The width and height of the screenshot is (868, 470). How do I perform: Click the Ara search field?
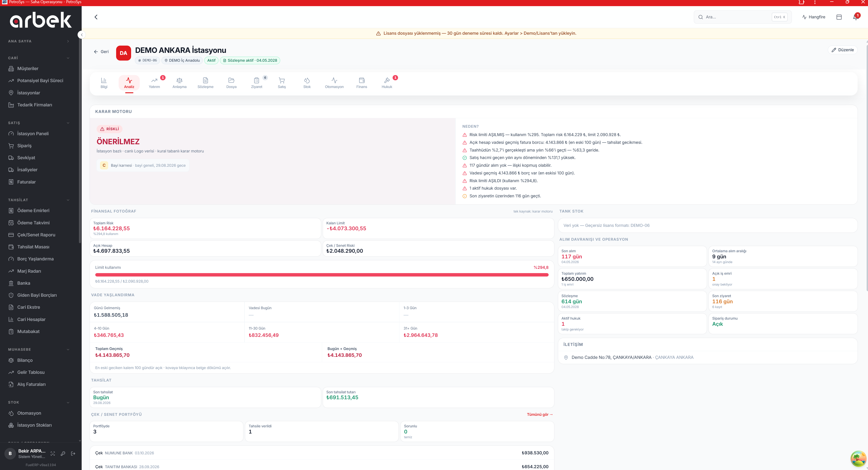743,17
